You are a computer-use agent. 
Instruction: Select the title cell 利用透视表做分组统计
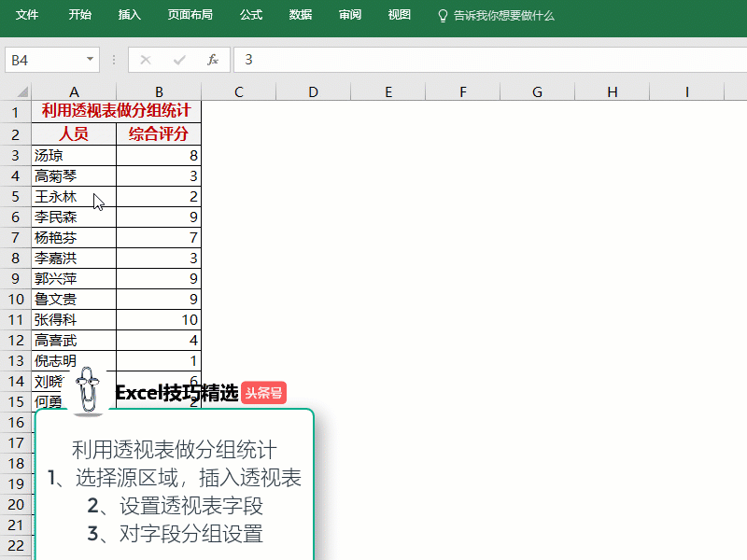click(x=116, y=112)
